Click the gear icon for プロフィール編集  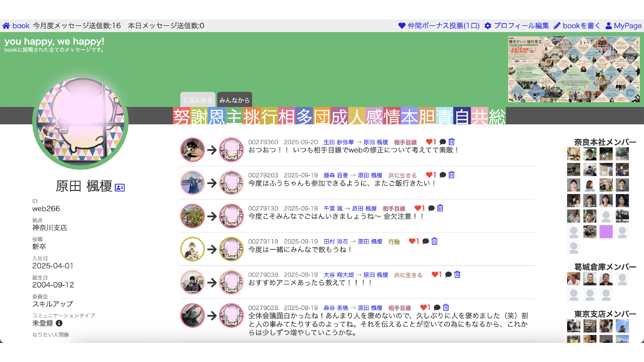click(488, 26)
